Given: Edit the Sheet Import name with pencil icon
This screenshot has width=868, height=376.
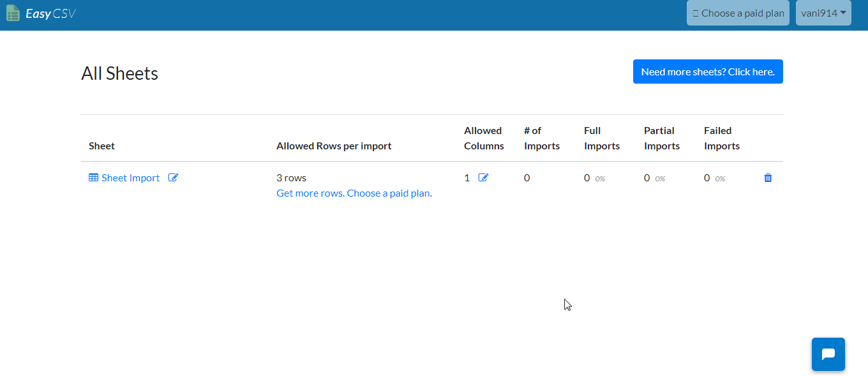Looking at the screenshot, I should coord(173,177).
